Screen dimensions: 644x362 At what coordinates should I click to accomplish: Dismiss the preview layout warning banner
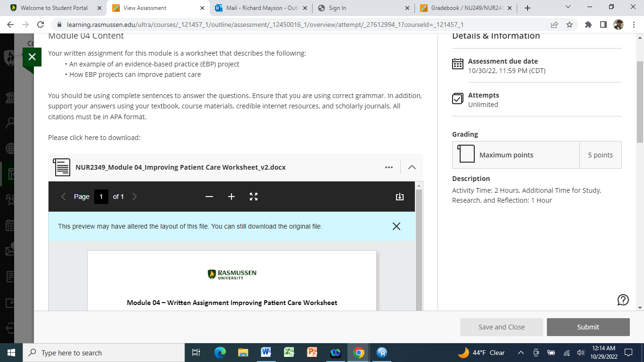[x=396, y=226]
